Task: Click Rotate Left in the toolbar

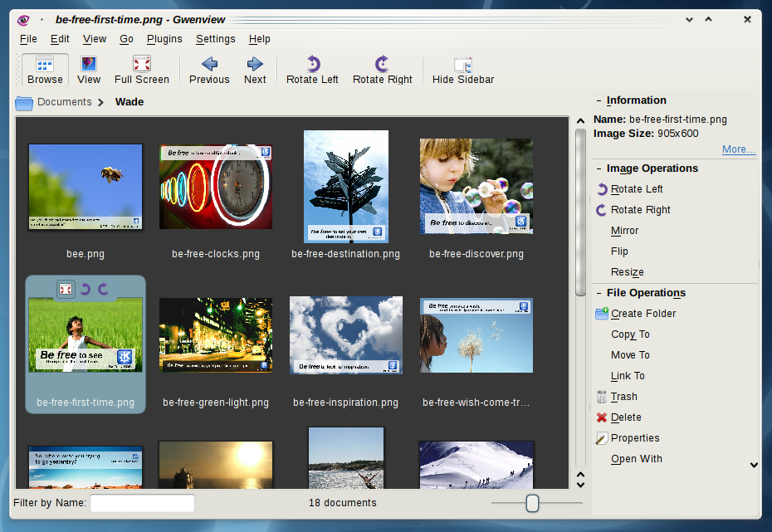Action: point(312,70)
